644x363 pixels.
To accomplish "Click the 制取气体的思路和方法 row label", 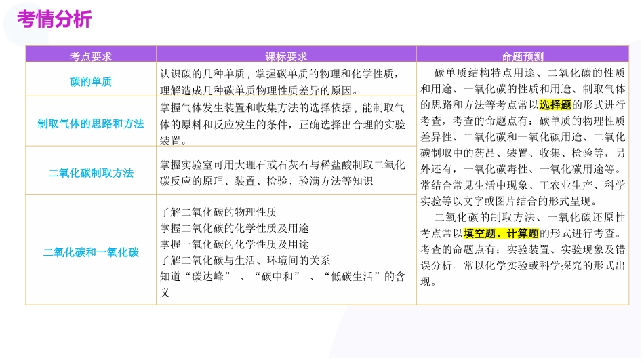I will 91,123.
